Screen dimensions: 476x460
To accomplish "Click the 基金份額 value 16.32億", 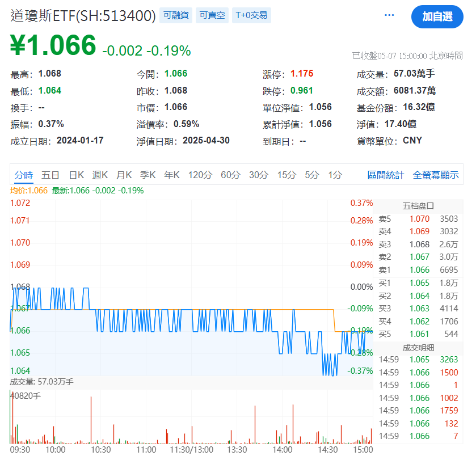I will click(x=419, y=107).
